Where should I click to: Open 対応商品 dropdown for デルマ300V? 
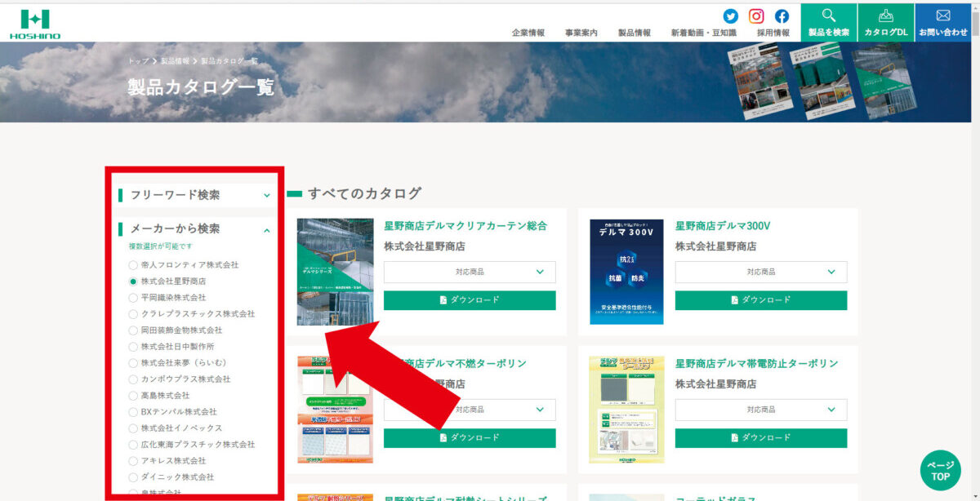[x=761, y=272]
